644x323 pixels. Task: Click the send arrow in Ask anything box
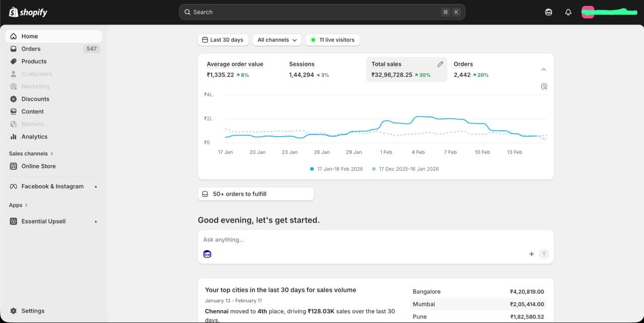(x=544, y=254)
